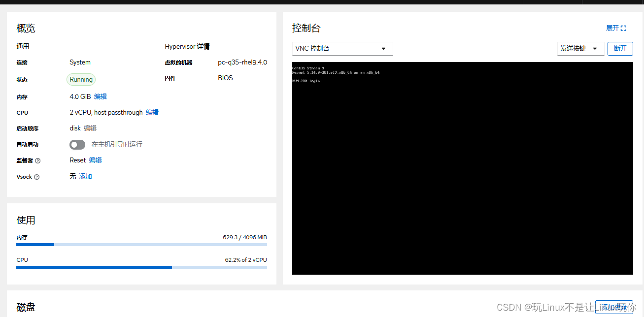Click the CPU usage progress bar
This screenshot has height=317, width=644.
tap(141, 267)
